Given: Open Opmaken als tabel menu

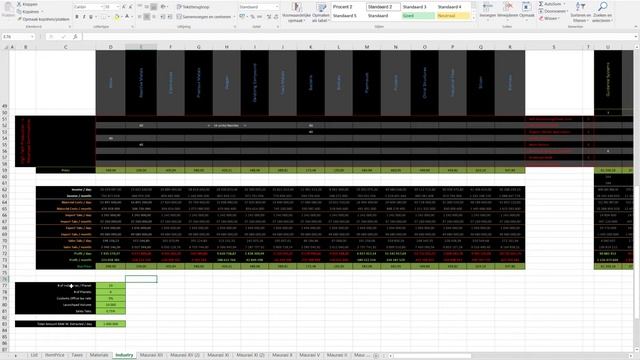Looking at the screenshot, I should pos(321,12).
